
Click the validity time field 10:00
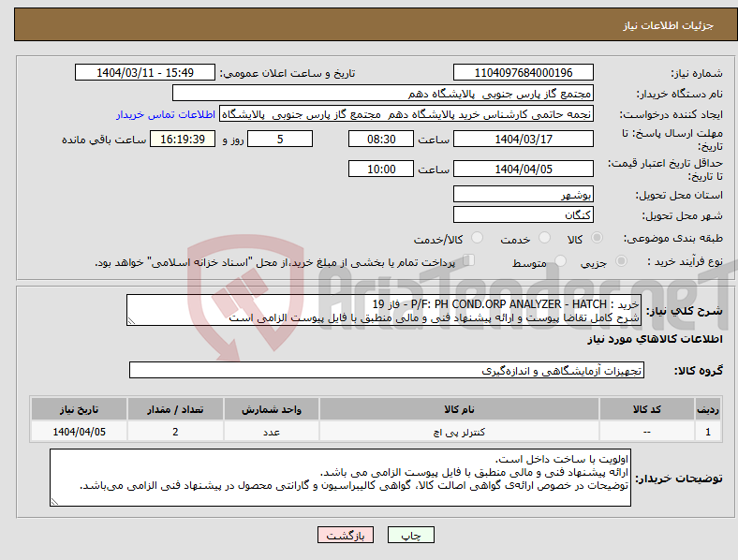381,169
